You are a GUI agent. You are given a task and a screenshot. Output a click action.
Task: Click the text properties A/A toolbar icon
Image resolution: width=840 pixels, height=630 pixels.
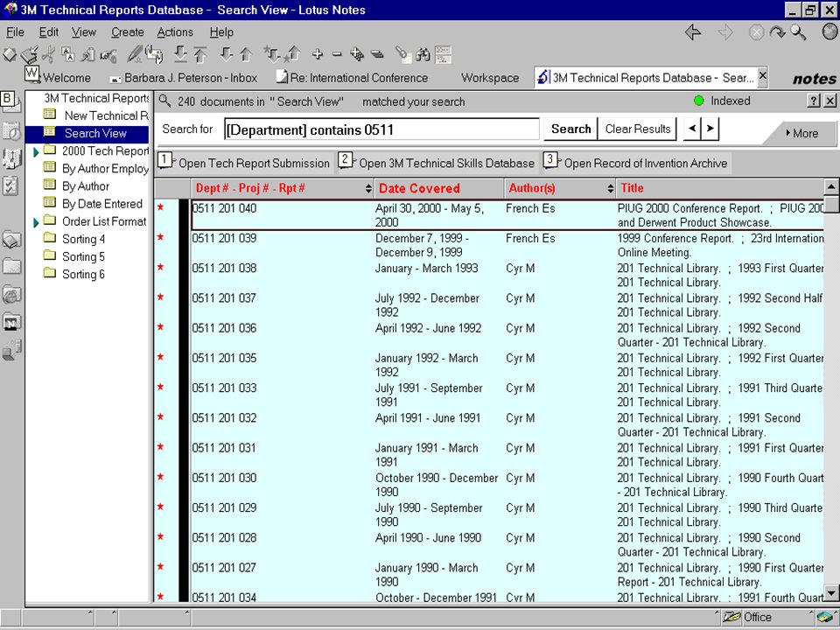(68, 54)
